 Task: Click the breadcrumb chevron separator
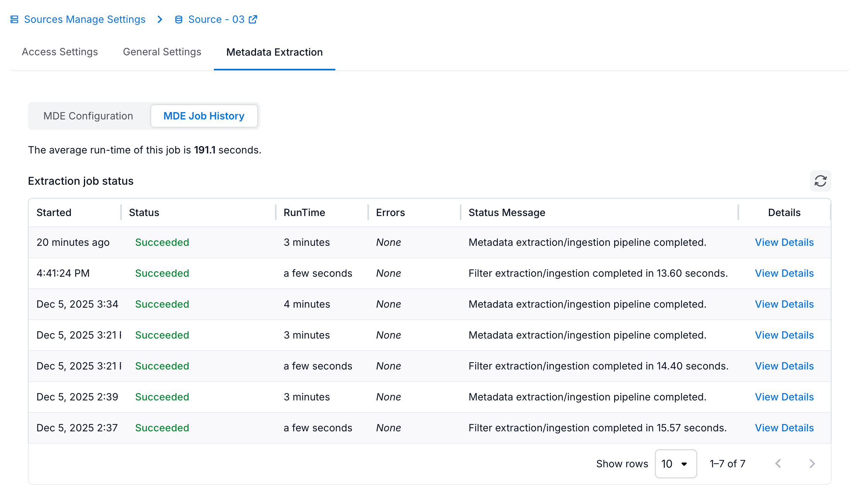pyautogui.click(x=160, y=19)
